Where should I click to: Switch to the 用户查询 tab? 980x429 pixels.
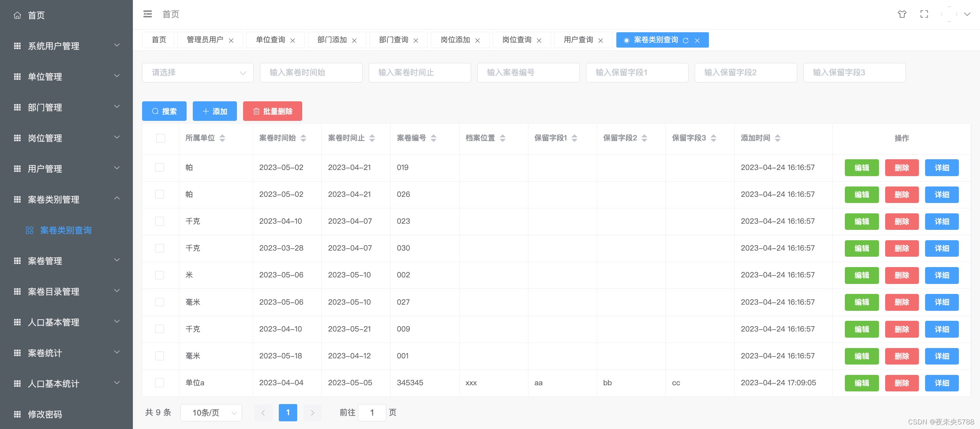[x=578, y=40]
